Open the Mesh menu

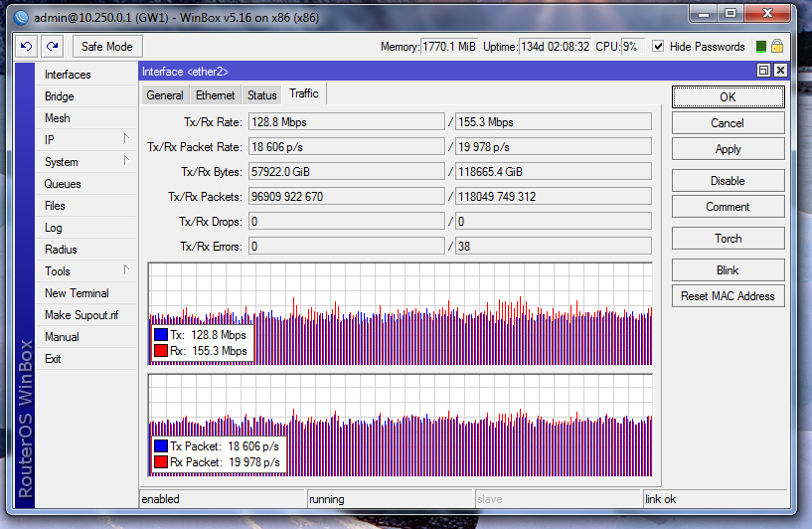click(85, 118)
